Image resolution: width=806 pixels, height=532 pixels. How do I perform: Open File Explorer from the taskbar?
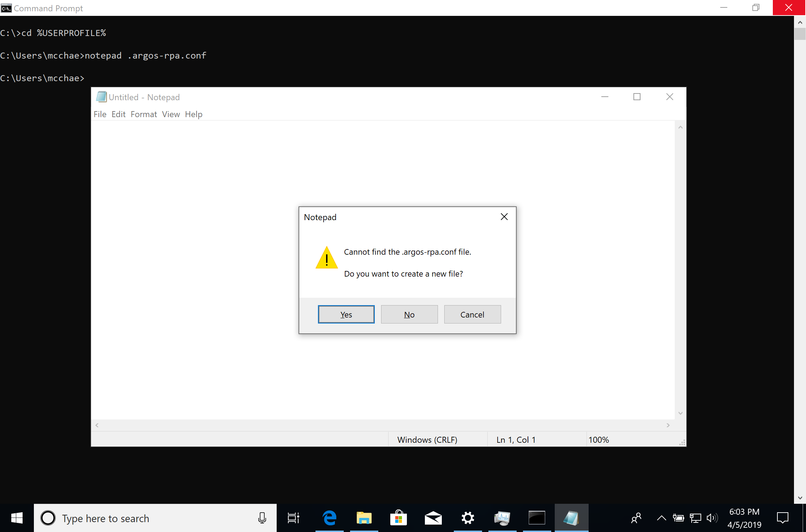pyautogui.click(x=364, y=518)
